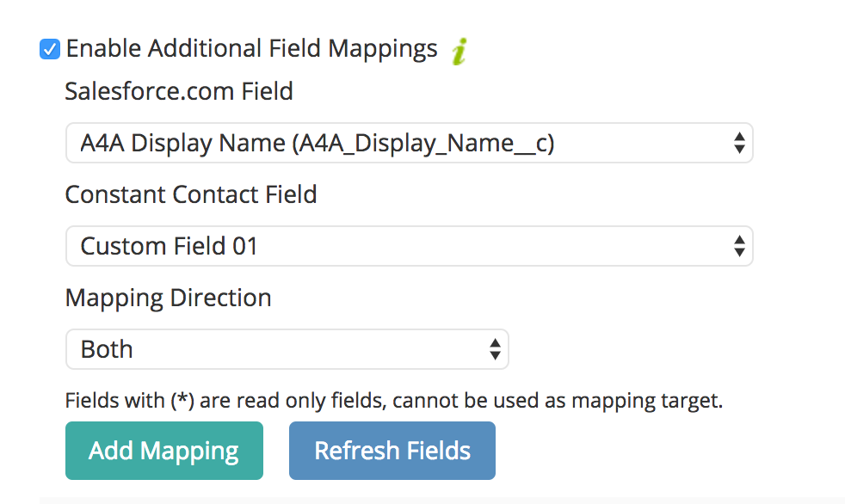The width and height of the screenshot is (845, 504).
Task: Open the Constant Contact Field dropdown
Action: click(x=409, y=246)
